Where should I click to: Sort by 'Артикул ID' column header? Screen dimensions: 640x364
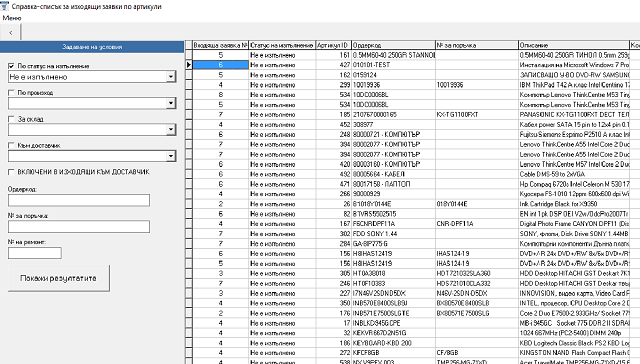coord(333,45)
